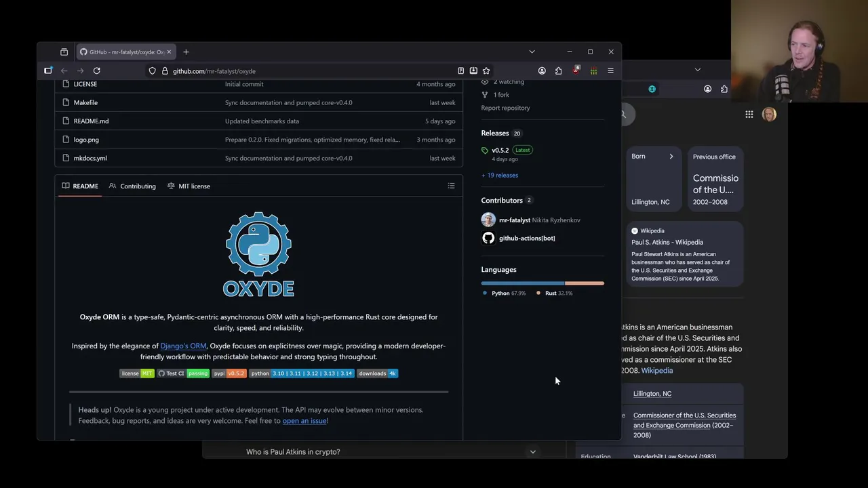Open mkdocs.yml in file list
Image resolution: width=868 pixels, height=488 pixels.
click(90, 158)
